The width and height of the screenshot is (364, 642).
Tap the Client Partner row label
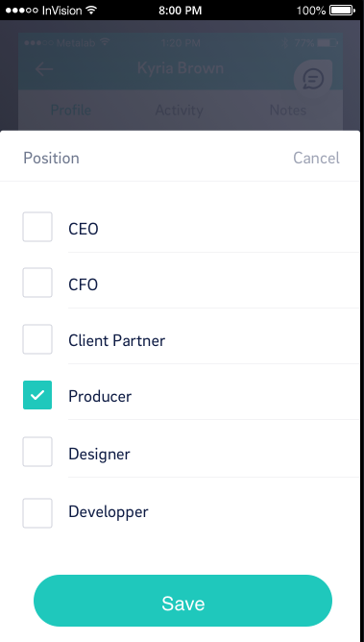click(x=116, y=340)
